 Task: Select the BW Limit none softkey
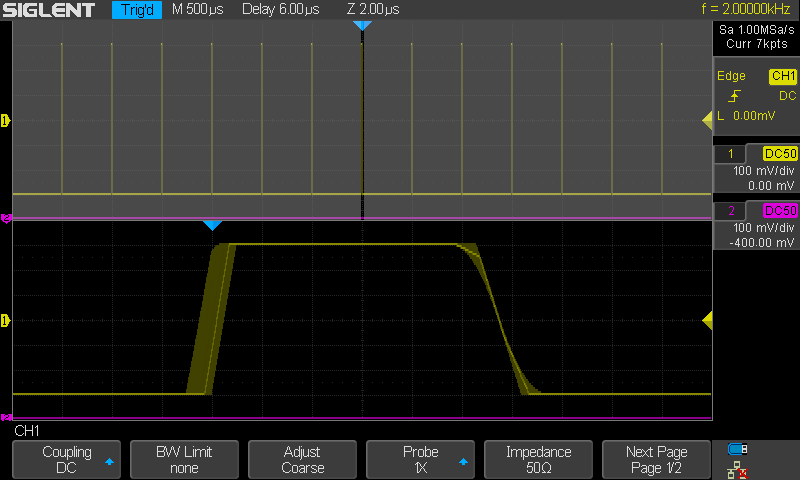click(184, 459)
